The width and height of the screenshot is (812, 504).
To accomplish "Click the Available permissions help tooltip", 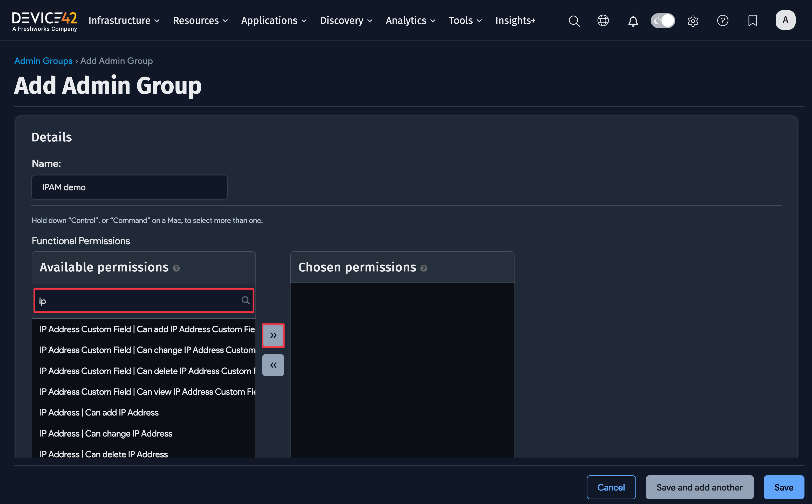I will 176,268.
